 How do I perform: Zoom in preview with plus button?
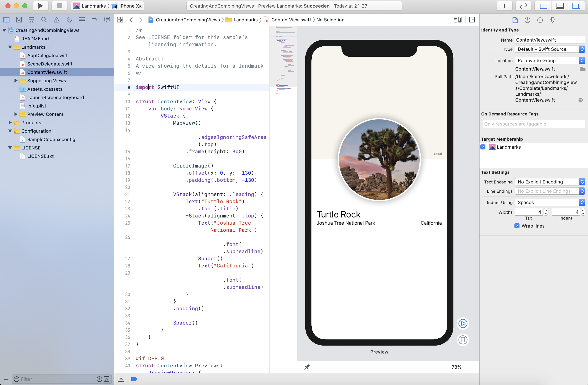469,367
